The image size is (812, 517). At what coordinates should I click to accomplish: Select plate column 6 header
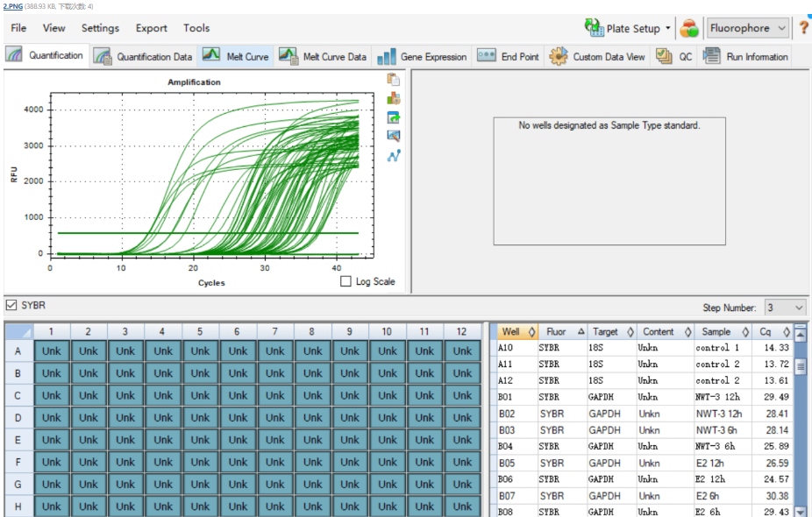(237, 331)
